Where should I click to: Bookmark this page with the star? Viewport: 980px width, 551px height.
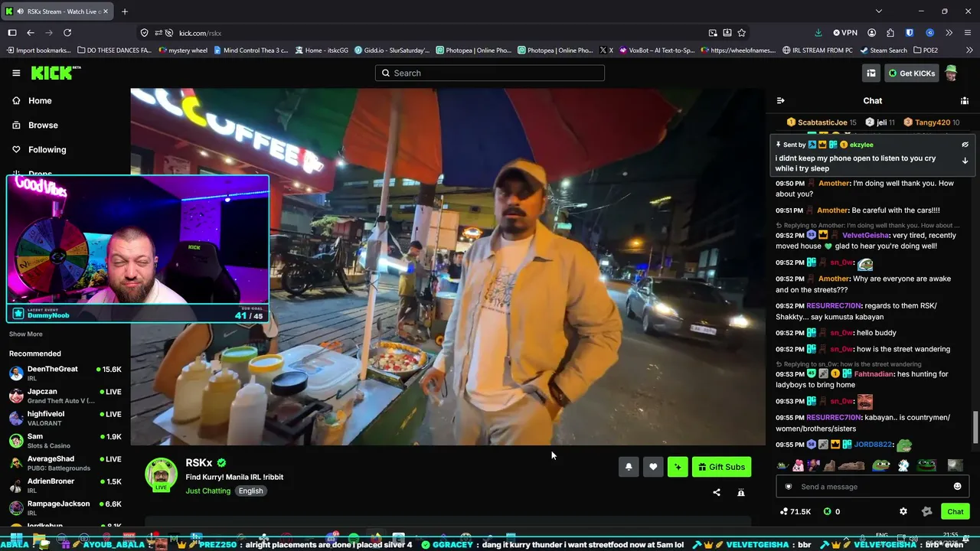(742, 33)
